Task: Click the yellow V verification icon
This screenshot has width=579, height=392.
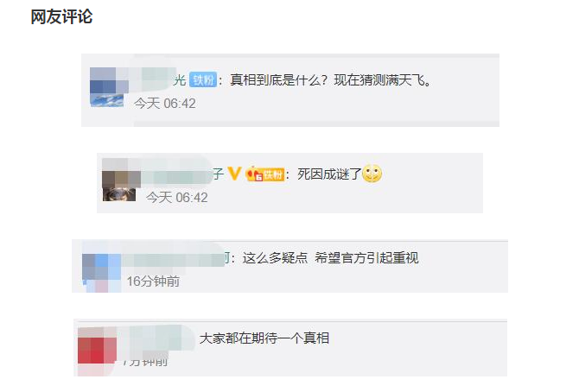Action: pyautogui.click(x=234, y=173)
